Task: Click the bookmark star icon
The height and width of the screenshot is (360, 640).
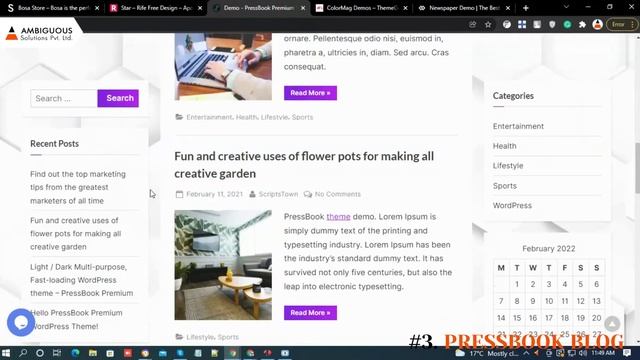Action: pos(488,24)
